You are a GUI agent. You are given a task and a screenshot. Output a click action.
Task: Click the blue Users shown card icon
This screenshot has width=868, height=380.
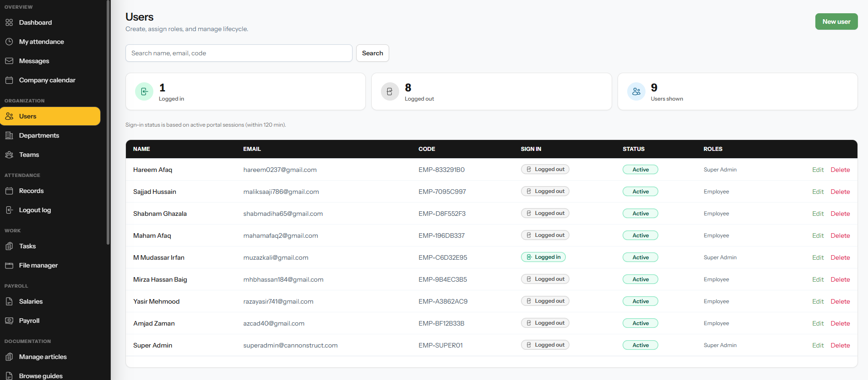(636, 91)
